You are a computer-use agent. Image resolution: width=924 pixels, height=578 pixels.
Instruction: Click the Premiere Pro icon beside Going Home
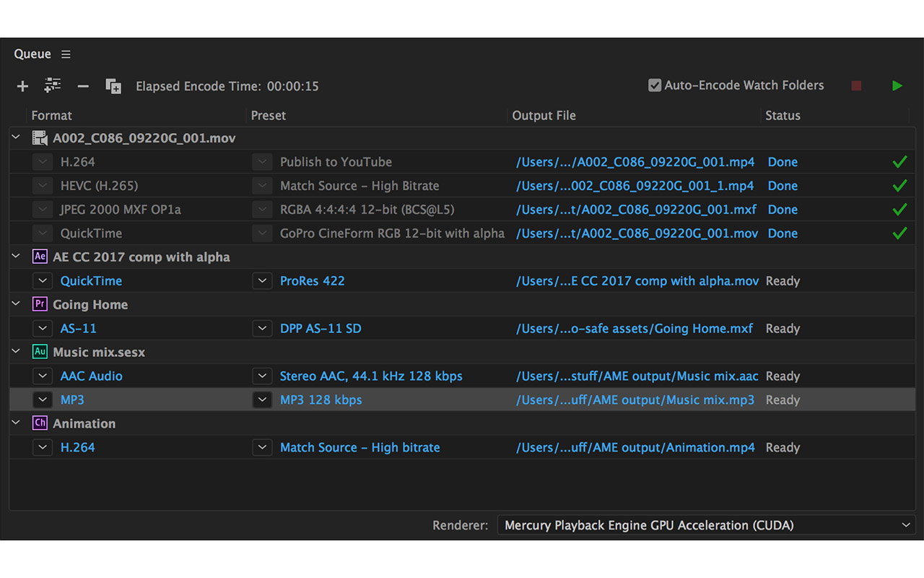(40, 304)
